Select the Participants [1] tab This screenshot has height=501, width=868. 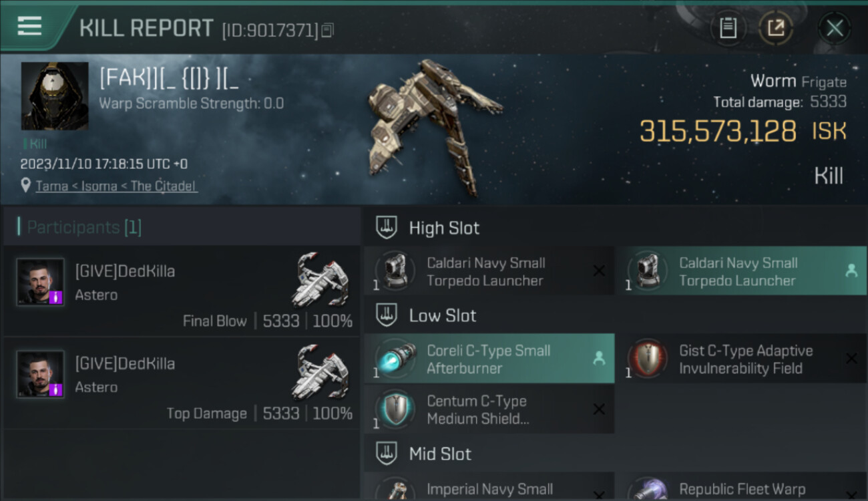[x=80, y=227]
